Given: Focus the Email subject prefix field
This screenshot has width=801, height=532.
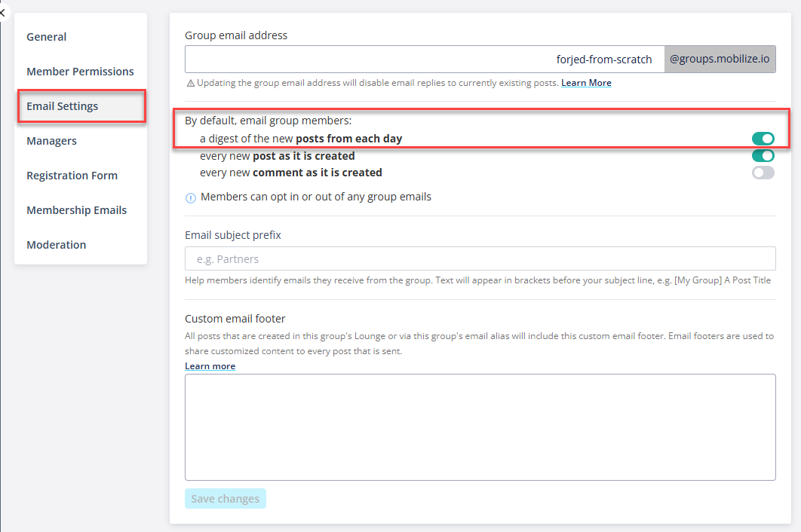Looking at the screenshot, I should (480, 259).
